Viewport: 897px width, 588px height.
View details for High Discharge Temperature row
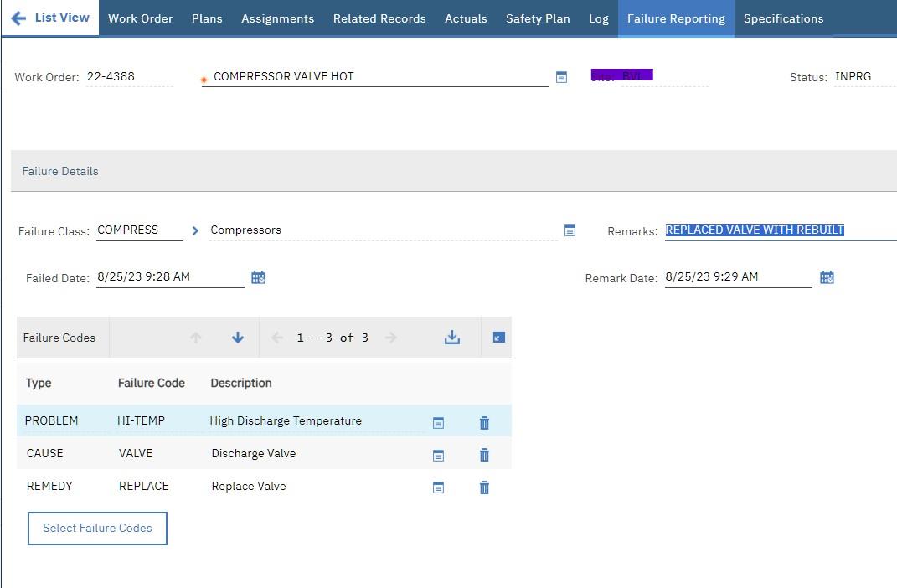click(438, 423)
